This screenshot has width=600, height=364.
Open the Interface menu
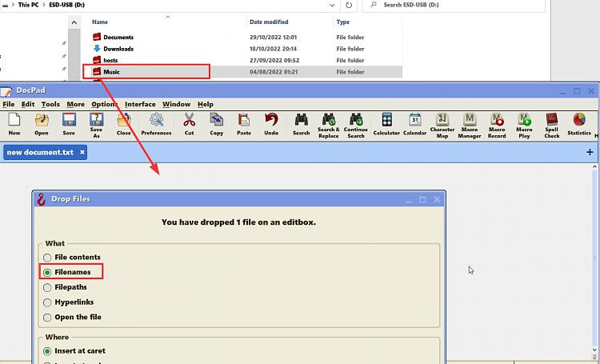point(140,104)
